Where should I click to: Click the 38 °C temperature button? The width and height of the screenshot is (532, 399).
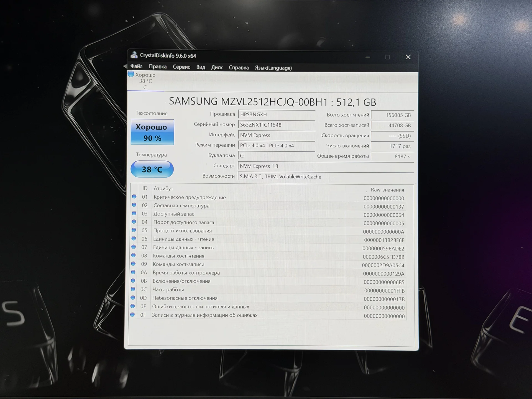(152, 169)
